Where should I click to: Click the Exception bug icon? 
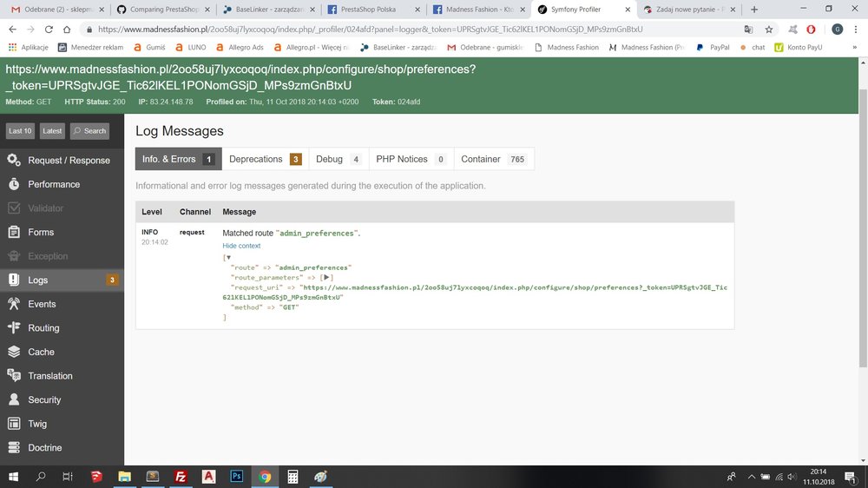pos(14,256)
